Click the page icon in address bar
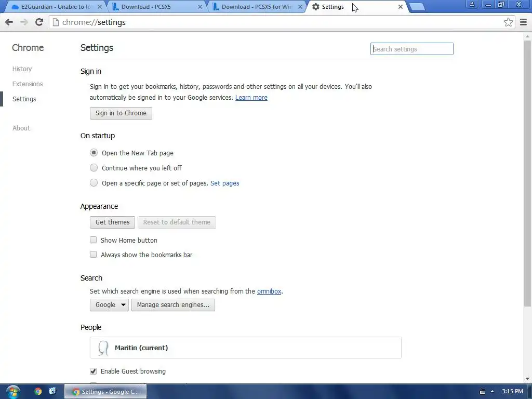Screen dimensions: 532x399 (x=56, y=22)
